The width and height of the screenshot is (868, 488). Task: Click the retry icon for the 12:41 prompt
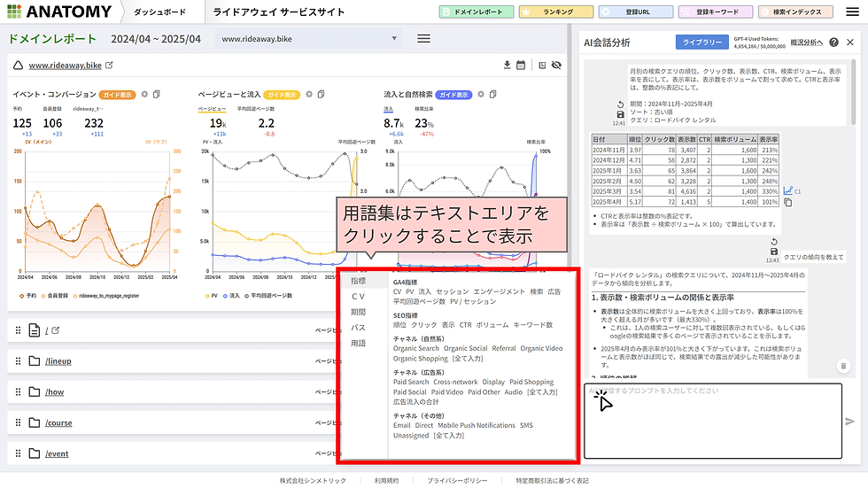[620, 104]
